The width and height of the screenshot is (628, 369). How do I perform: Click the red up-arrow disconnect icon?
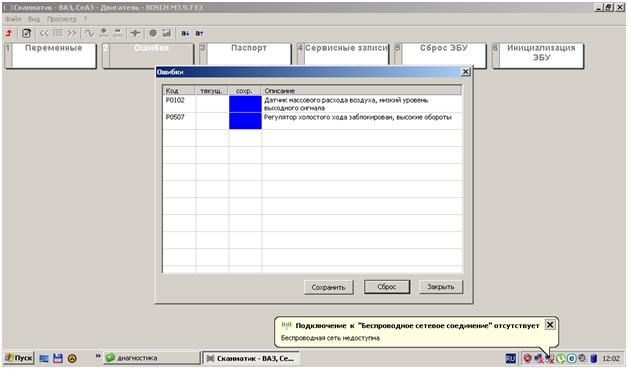point(9,33)
